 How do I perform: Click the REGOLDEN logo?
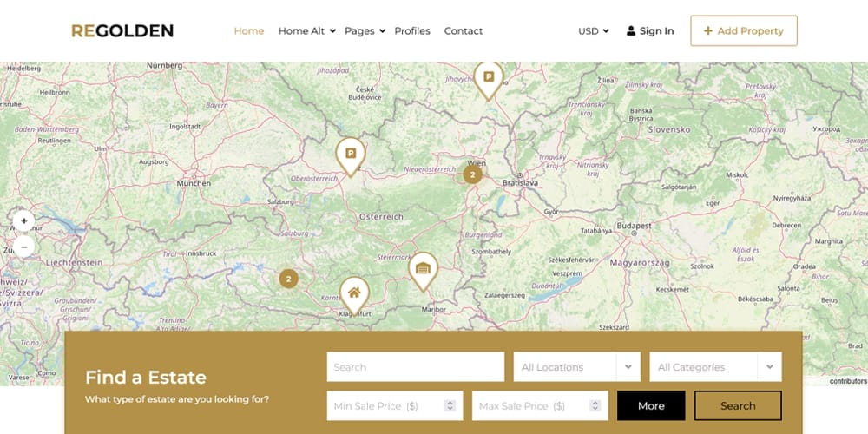(122, 31)
